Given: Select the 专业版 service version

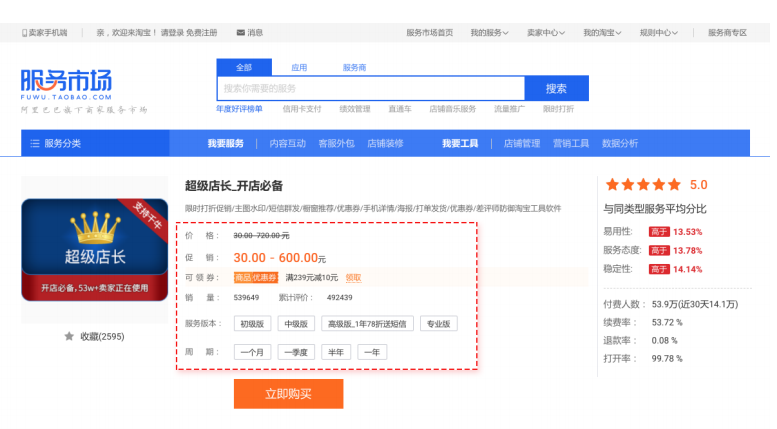Looking at the screenshot, I should click(439, 324).
